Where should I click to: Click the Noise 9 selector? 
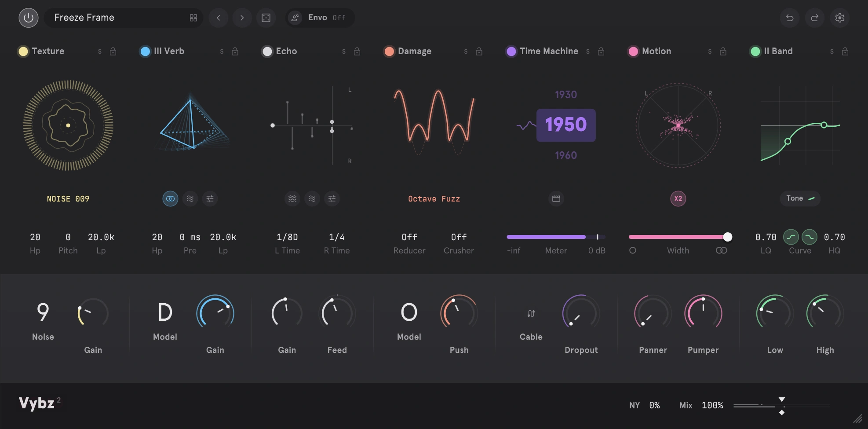pos(43,312)
